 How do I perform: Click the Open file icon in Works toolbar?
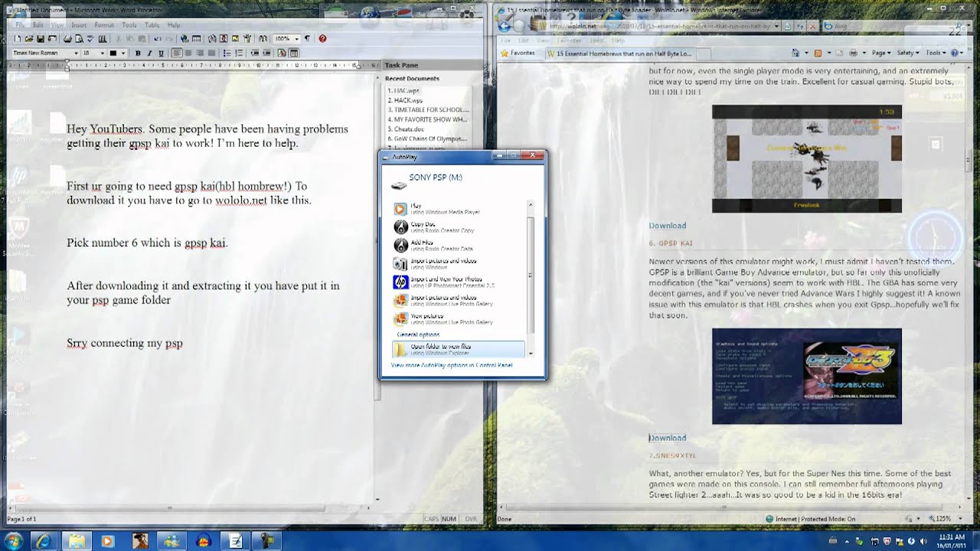[29, 39]
